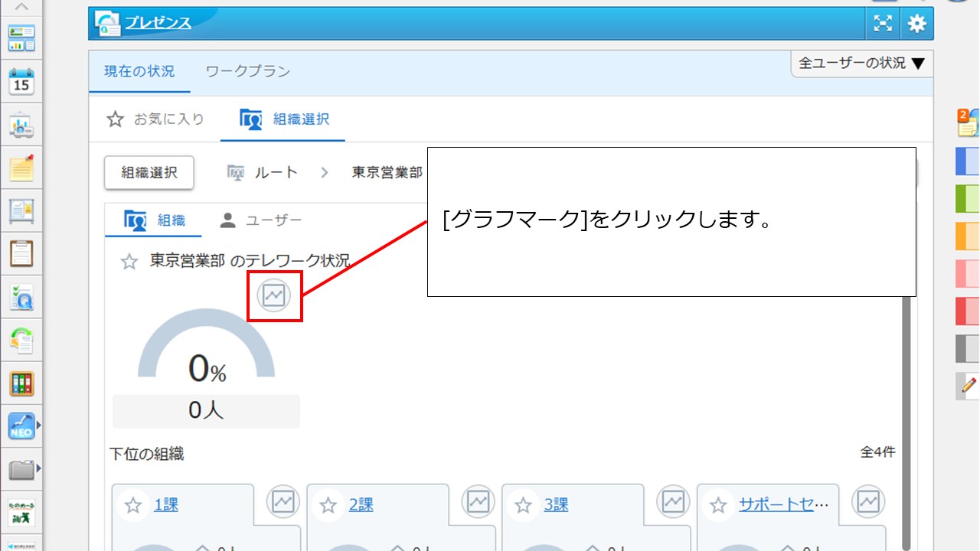Open the たのめーる sidebar icon
This screenshot has width=980, height=551.
(21, 512)
